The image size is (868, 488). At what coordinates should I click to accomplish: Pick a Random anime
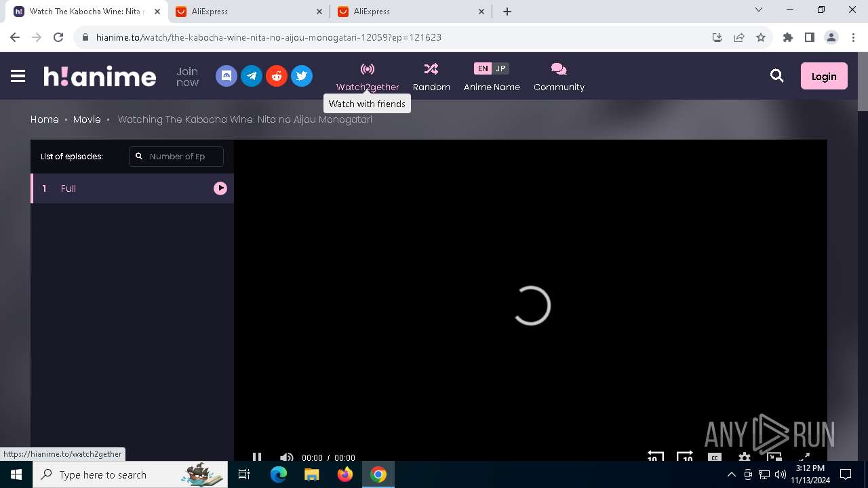click(431, 77)
